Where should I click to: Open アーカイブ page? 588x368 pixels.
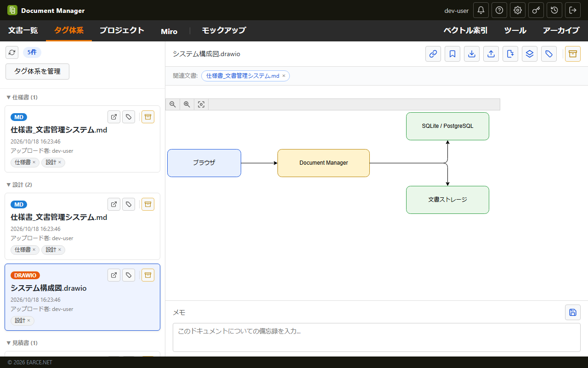coord(561,31)
